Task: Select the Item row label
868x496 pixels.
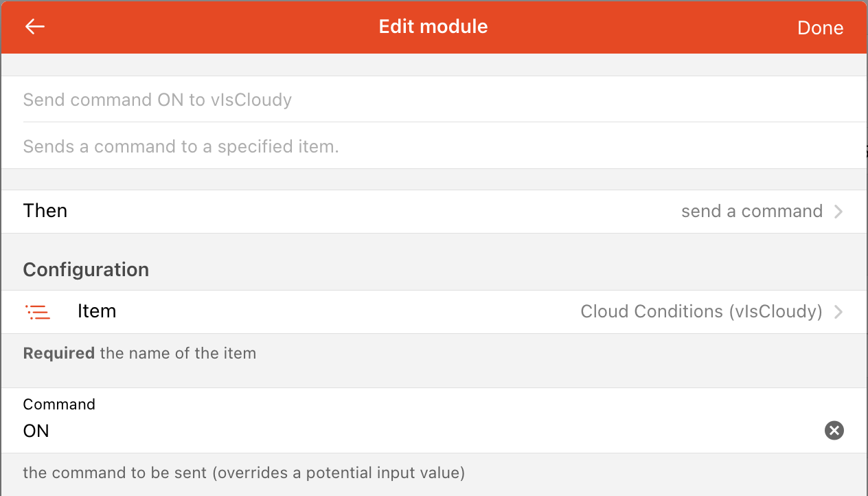Action: [97, 311]
